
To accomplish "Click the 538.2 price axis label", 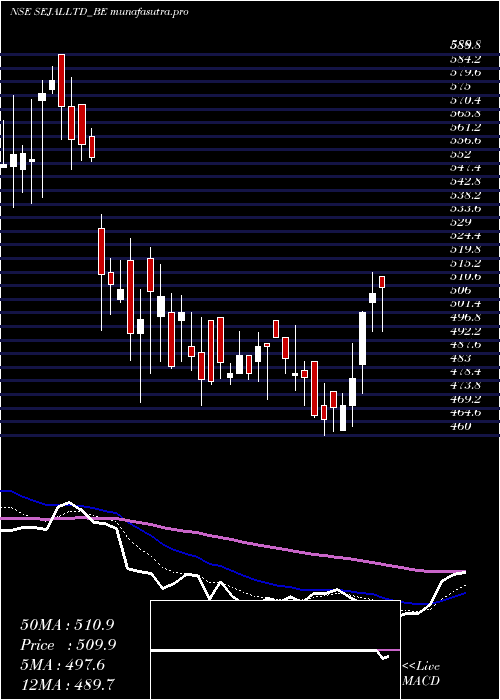I will click(x=466, y=195).
